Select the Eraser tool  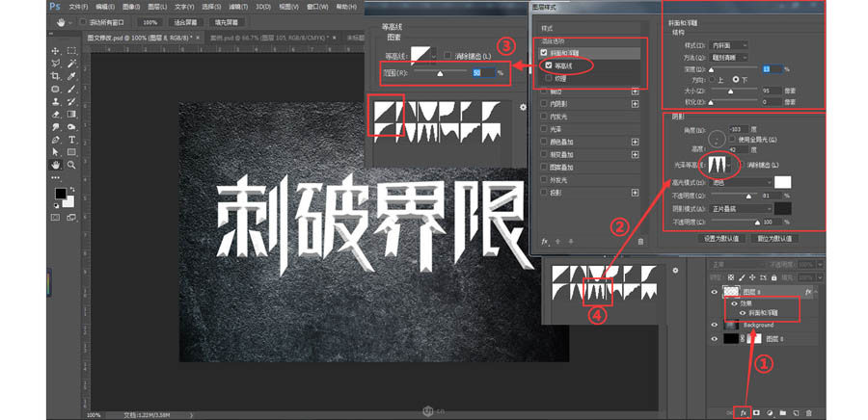pos(55,115)
